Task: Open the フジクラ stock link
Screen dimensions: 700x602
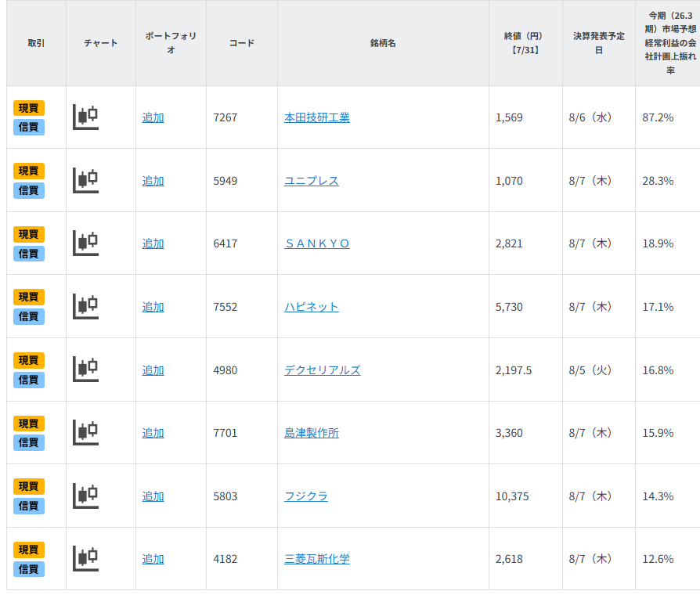Action: (306, 496)
